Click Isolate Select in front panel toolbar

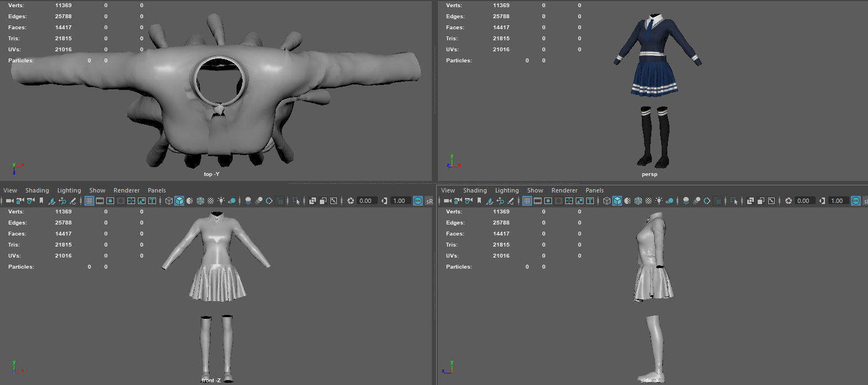(x=296, y=201)
